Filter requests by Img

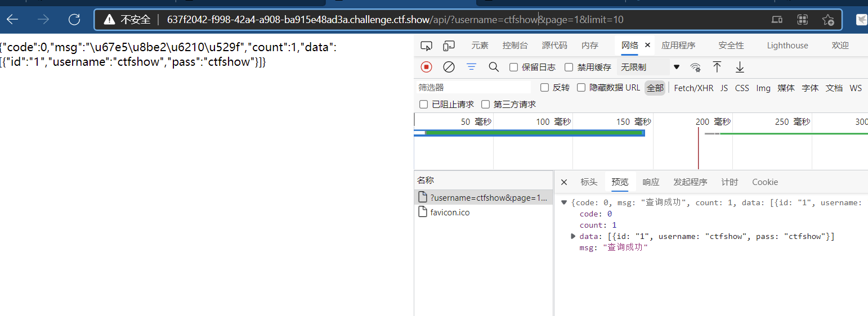(x=763, y=88)
